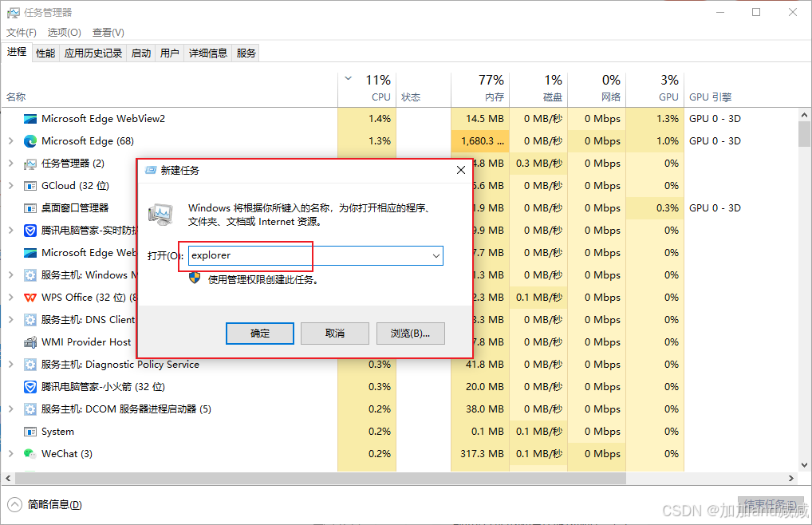Click the DCOM 服务器进程启动器 gear icon
This screenshot has width=812, height=525.
click(x=30, y=409)
